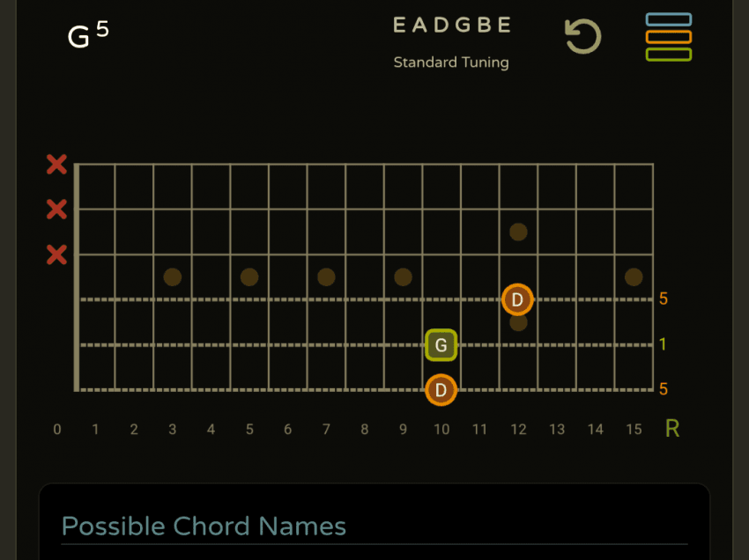Click the orange D note on bottom string

(x=441, y=389)
